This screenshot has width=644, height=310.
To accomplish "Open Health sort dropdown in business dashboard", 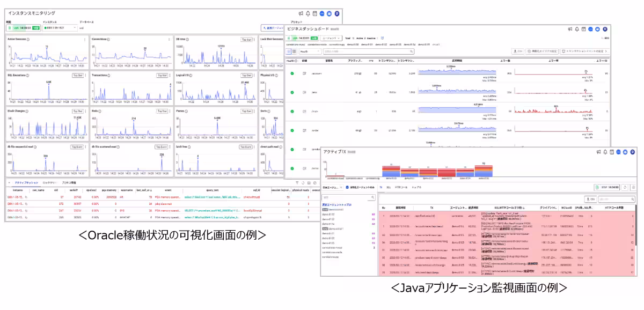I will [x=310, y=51].
